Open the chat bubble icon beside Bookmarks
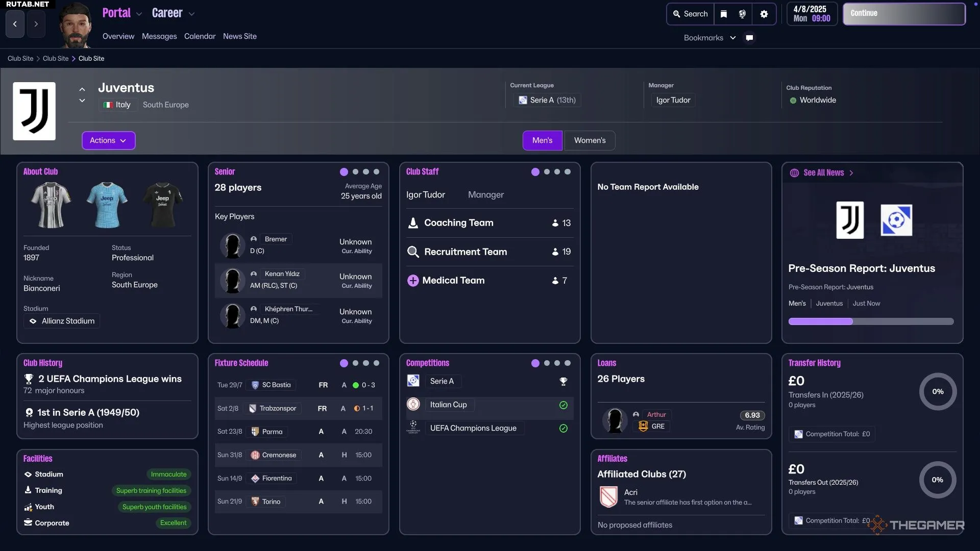Screen dimensions: 980x551 749,38
